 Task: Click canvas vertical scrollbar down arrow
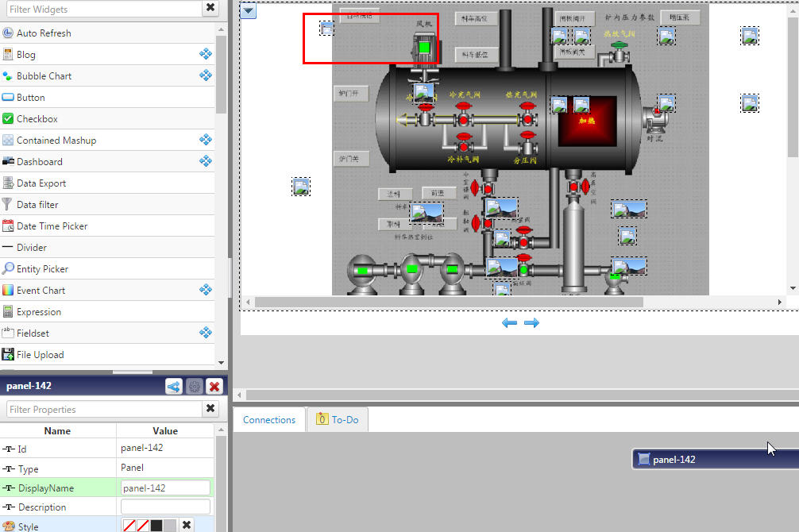tap(793, 288)
